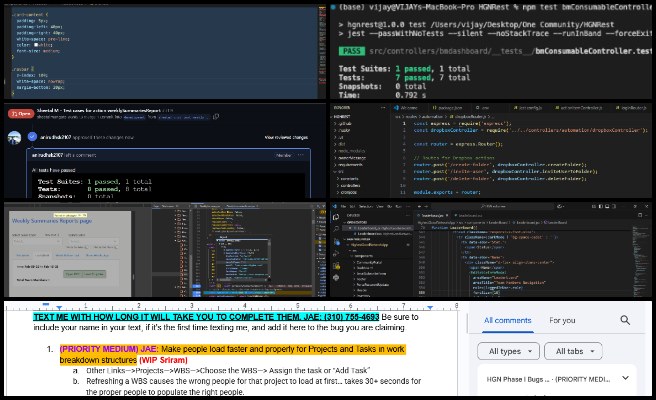Image resolution: width=656 pixels, height=400 pixels.
Task: Tick the second checkbox under Weekly Summaries filters
Action: point(117,247)
